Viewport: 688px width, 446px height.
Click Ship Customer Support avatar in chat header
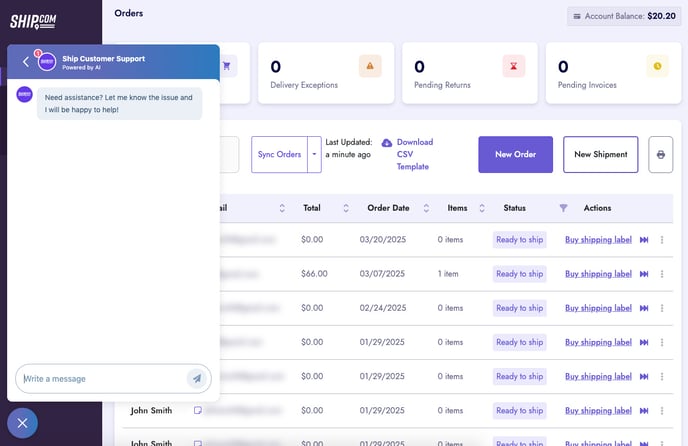[x=47, y=62]
